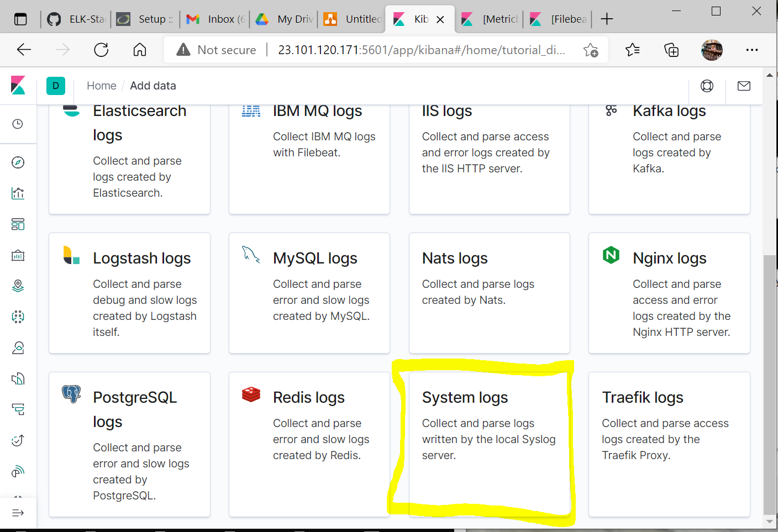Viewport: 778px width, 532px height.
Task: Open Recently viewed clock icon
Action: tap(18, 124)
